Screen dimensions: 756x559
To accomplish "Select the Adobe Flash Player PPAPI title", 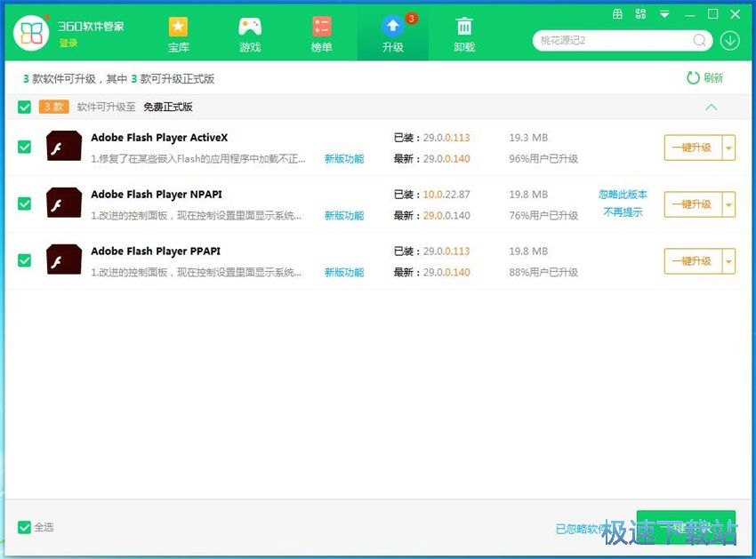I will pos(156,252).
